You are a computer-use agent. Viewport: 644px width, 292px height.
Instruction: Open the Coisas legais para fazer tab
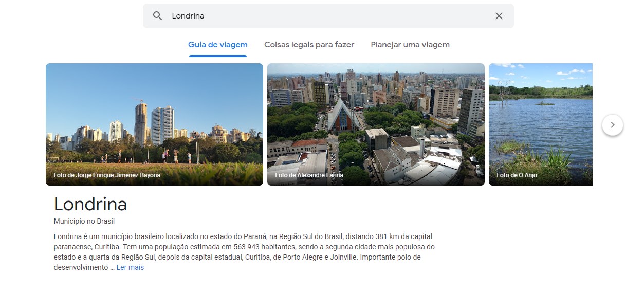(309, 45)
